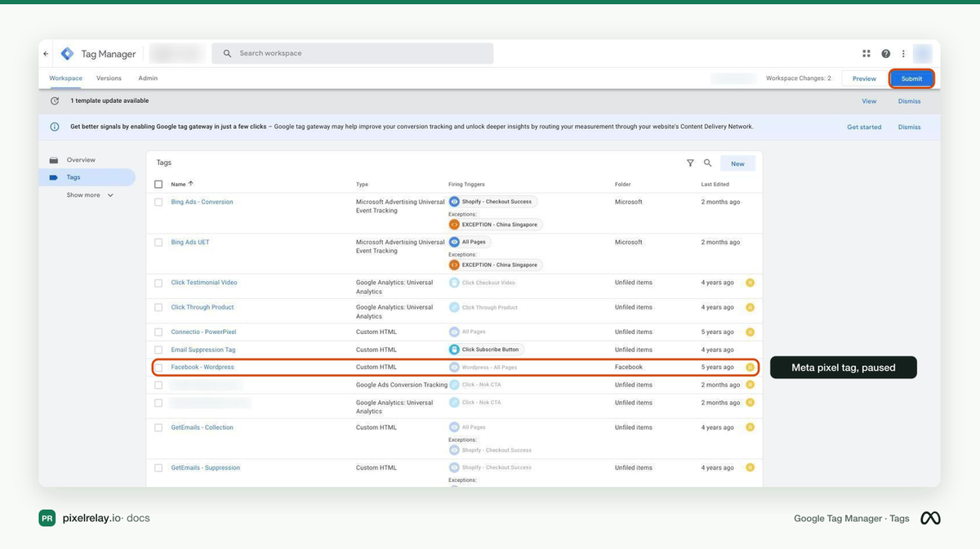
Task: Click the magnifier icon beside the New button
Action: click(x=708, y=163)
